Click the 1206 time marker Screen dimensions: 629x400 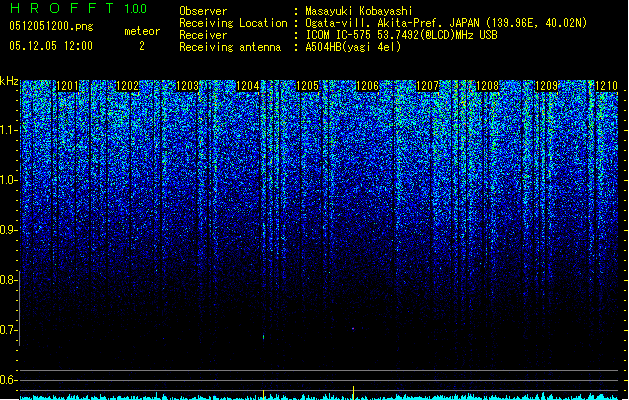pos(367,86)
